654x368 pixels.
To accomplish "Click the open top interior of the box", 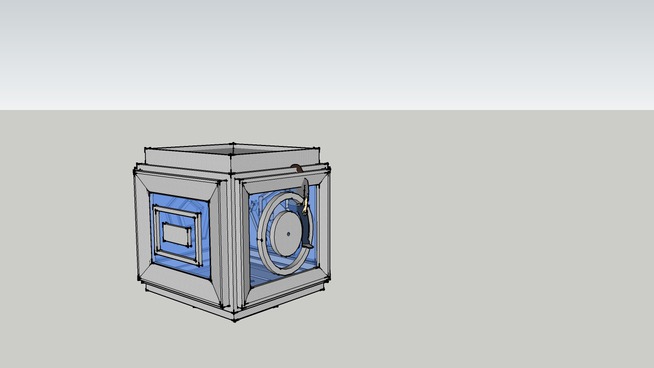I will coord(232,149).
